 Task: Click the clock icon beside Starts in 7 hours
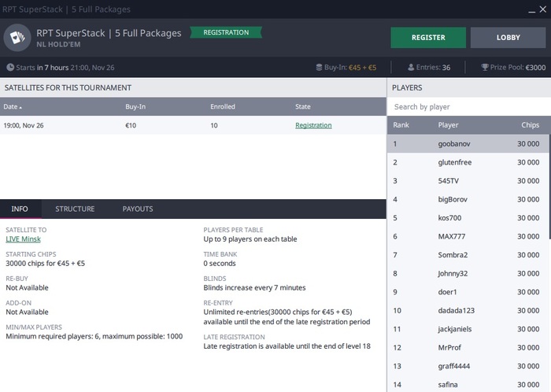(x=10, y=67)
